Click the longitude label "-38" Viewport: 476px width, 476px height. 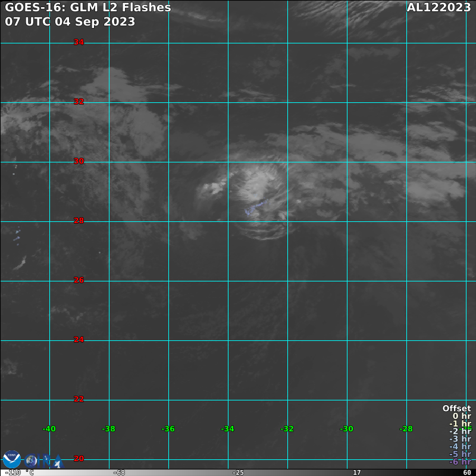click(108, 429)
